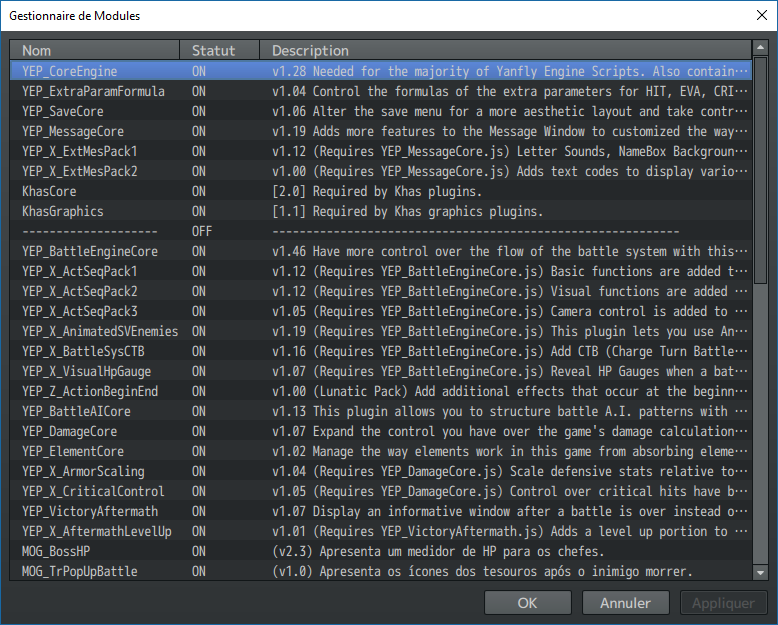Click the scrollbar down arrow

pos(760,572)
